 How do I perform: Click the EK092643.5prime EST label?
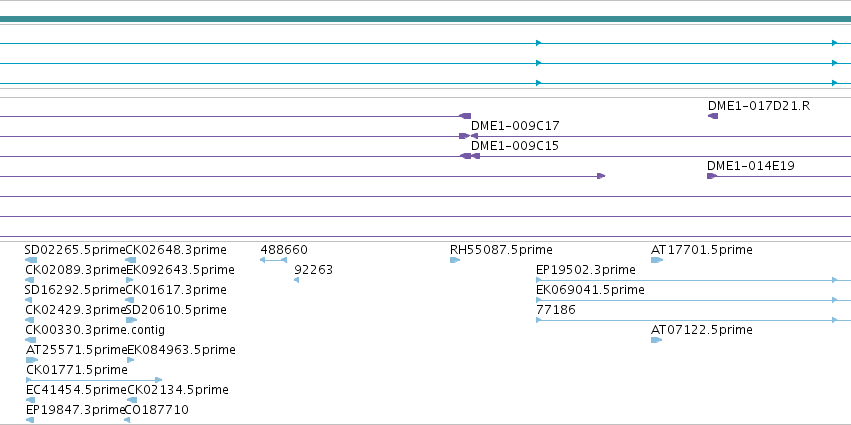coord(181,270)
